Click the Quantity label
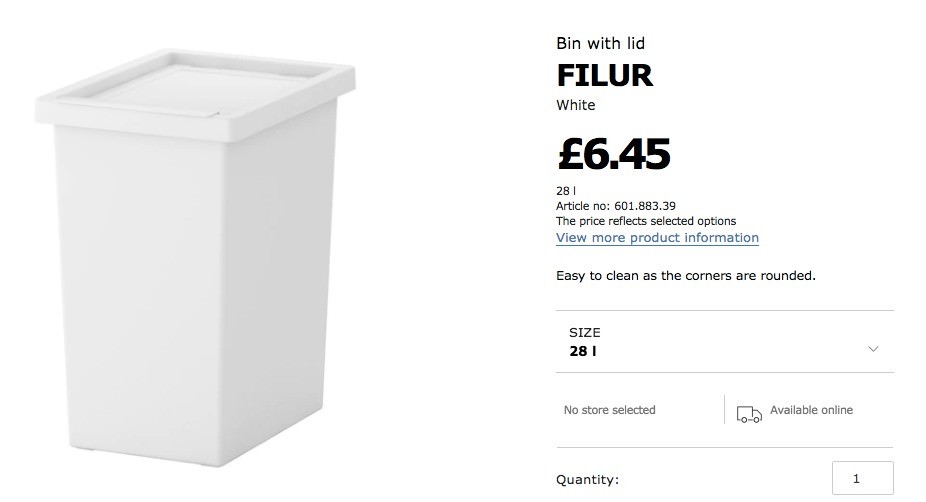 (587, 480)
